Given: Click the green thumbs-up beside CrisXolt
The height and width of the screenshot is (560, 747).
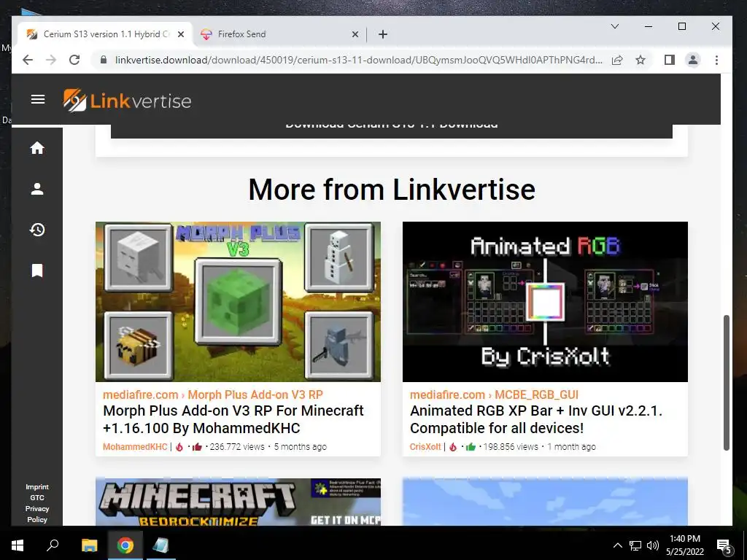Looking at the screenshot, I should pyautogui.click(x=471, y=447).
